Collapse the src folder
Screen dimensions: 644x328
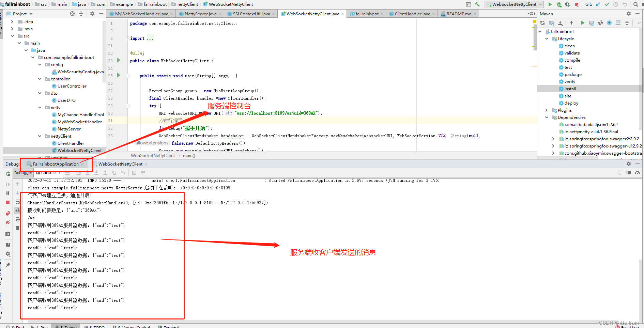[12, 36]
